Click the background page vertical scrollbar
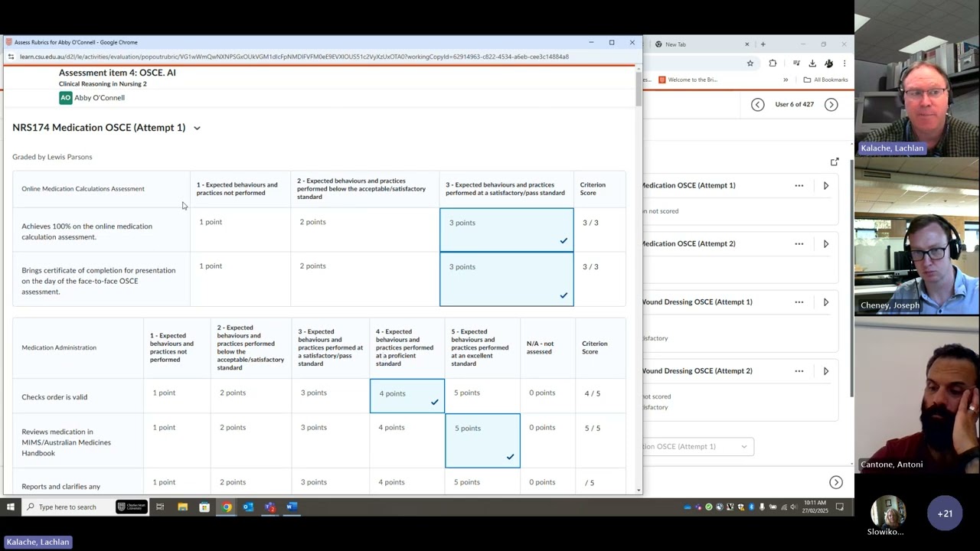This screenshot has width=980, height=551. [x=852, y=277]
